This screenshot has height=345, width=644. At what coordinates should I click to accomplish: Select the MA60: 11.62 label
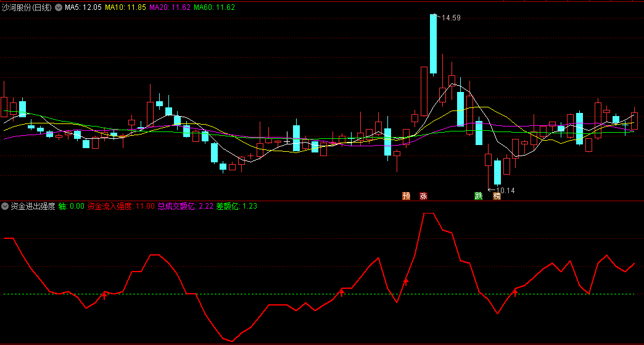pos(214,7)
